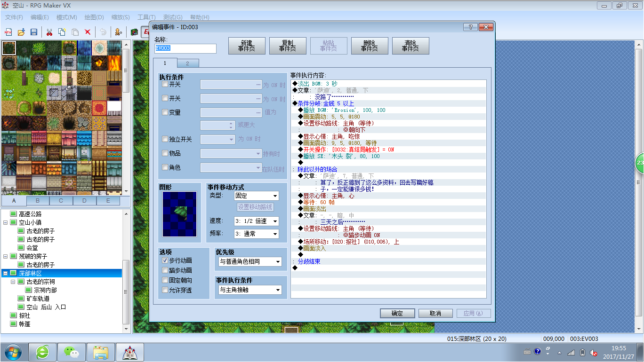Image resolution: width=644 pixels, height=362 pixels.
Task: Select tileset tab C
Action: coord(61,201)
